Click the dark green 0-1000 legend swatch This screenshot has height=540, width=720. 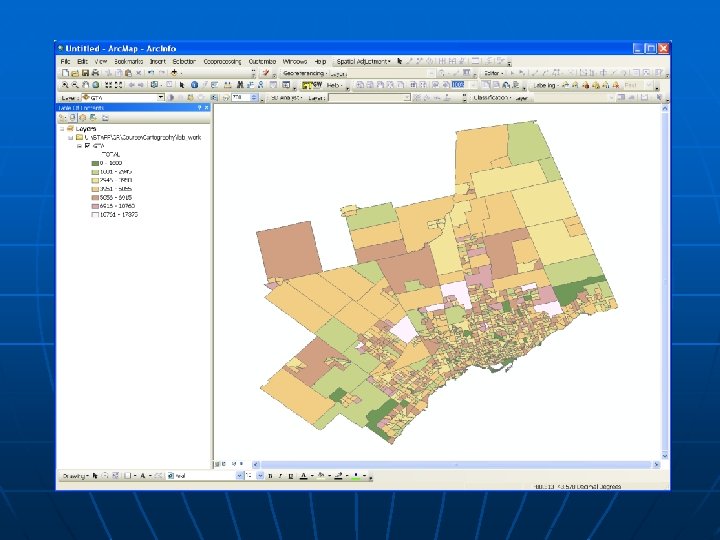click(x=95, y=162)
